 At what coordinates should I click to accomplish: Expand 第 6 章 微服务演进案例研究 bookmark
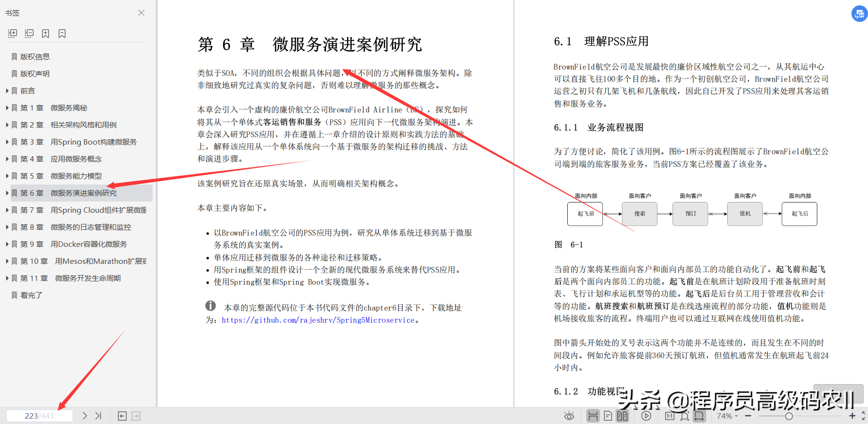7,193
